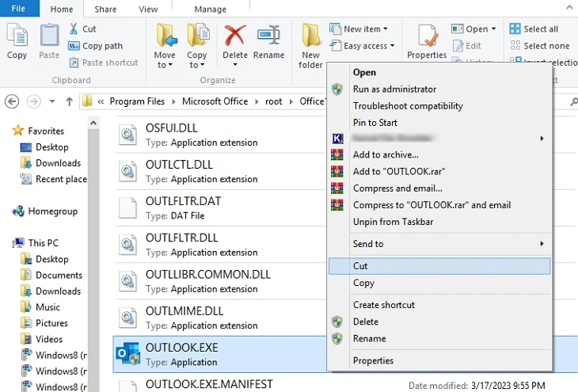
Task: Select the OUTLMIME.DLL file
Action: (220, 318)
